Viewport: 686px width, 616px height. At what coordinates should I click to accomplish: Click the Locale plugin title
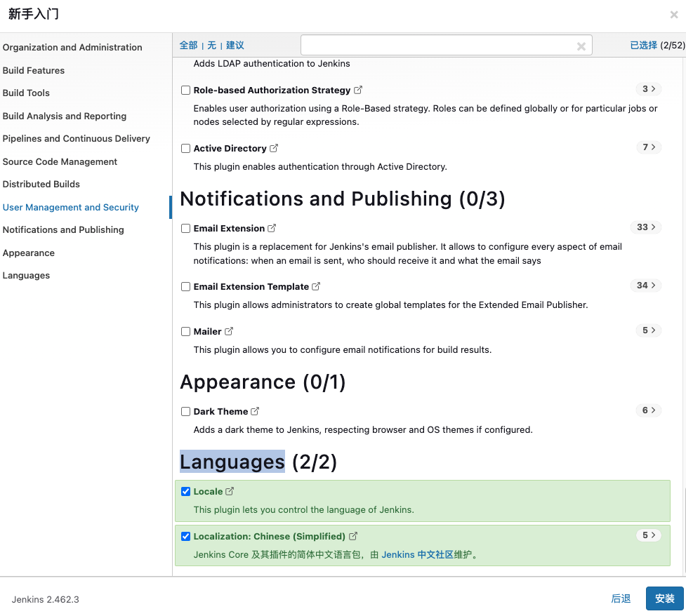(x=209, y=492)
